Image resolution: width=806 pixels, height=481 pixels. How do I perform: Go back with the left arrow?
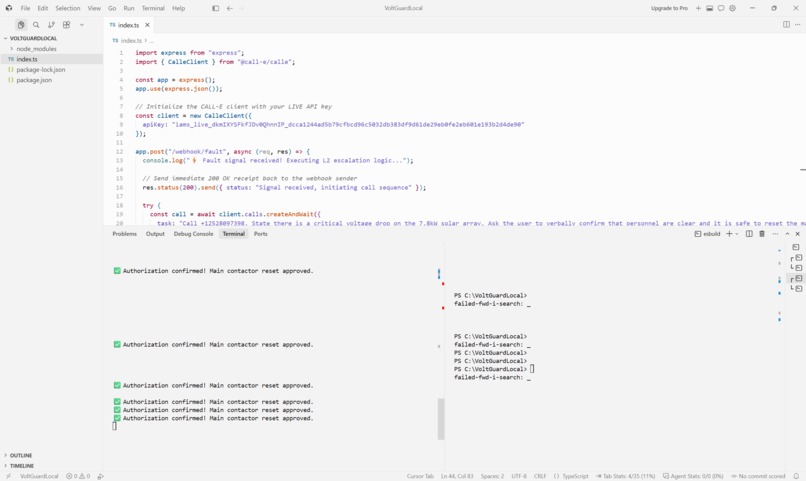230,8
